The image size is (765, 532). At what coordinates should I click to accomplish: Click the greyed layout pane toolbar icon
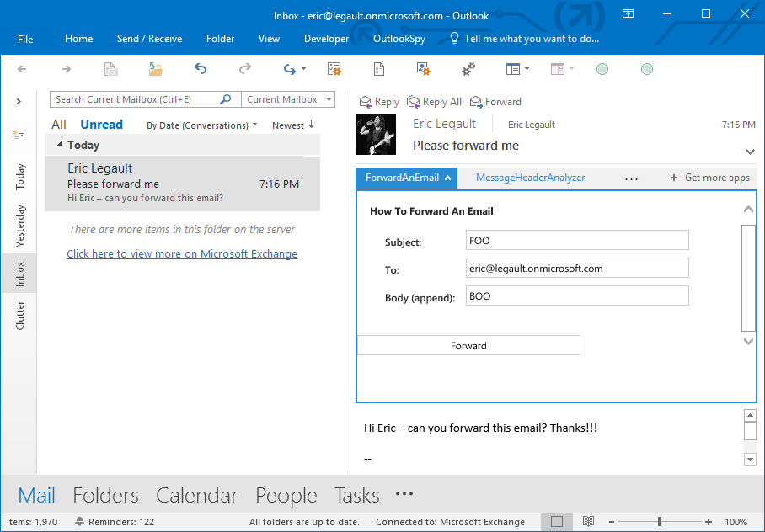558,69
